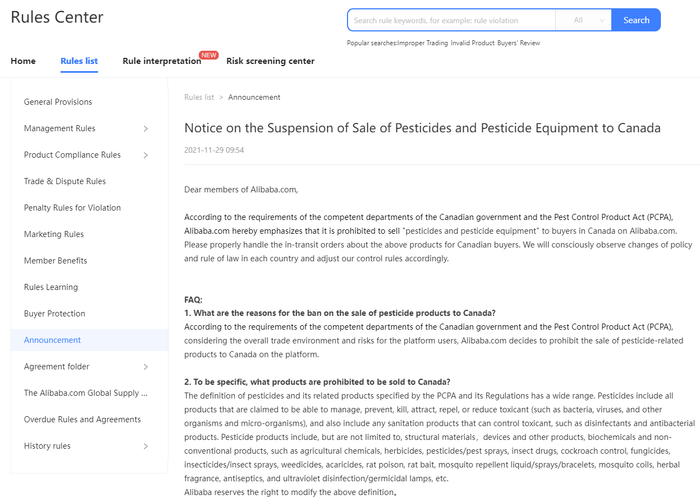The image size is (700, 500).
Task: Open the All category dropdown
Action: [x=588, y=20]
